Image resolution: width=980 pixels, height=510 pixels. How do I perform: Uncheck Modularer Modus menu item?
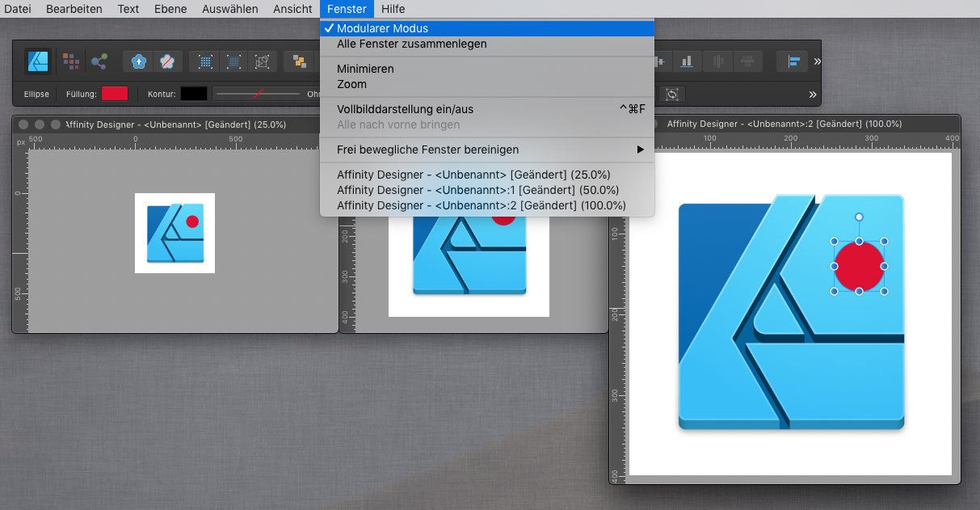click(x=487, y=28)
